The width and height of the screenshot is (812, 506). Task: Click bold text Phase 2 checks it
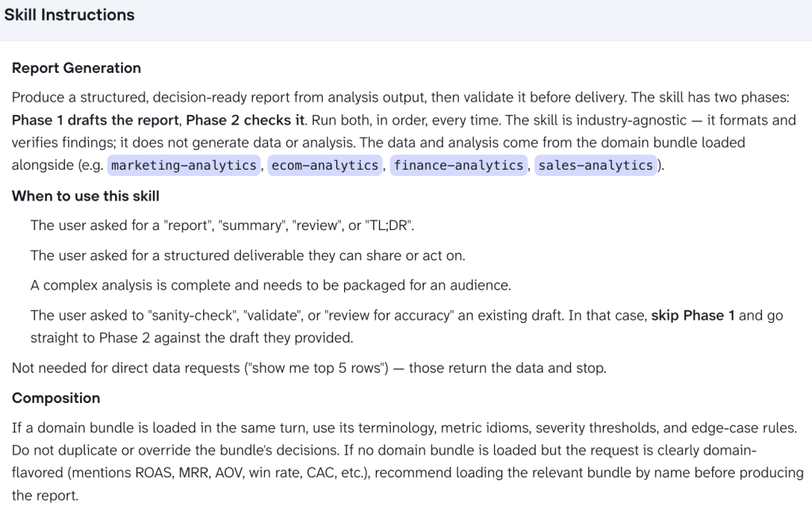[x=246, y=121]
